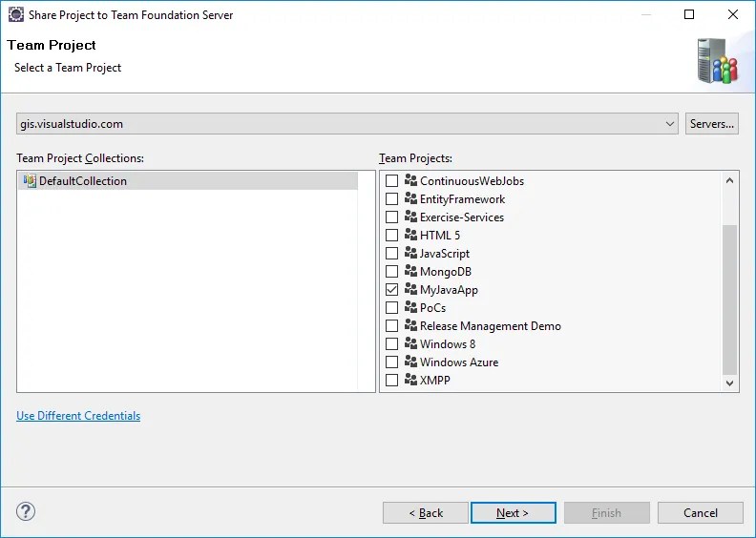Screen dimensions: 756x538
Task: Maximize the Share Project dialog window
Action: click(689, 14)
